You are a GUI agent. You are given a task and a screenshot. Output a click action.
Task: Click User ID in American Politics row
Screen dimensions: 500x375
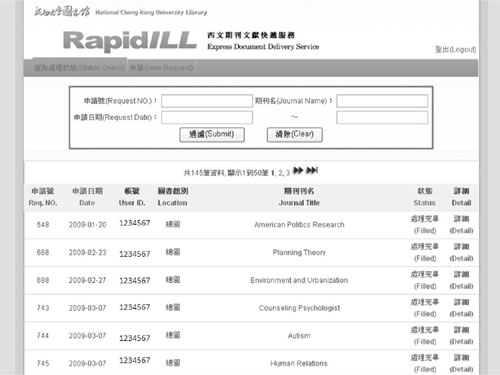135,223
